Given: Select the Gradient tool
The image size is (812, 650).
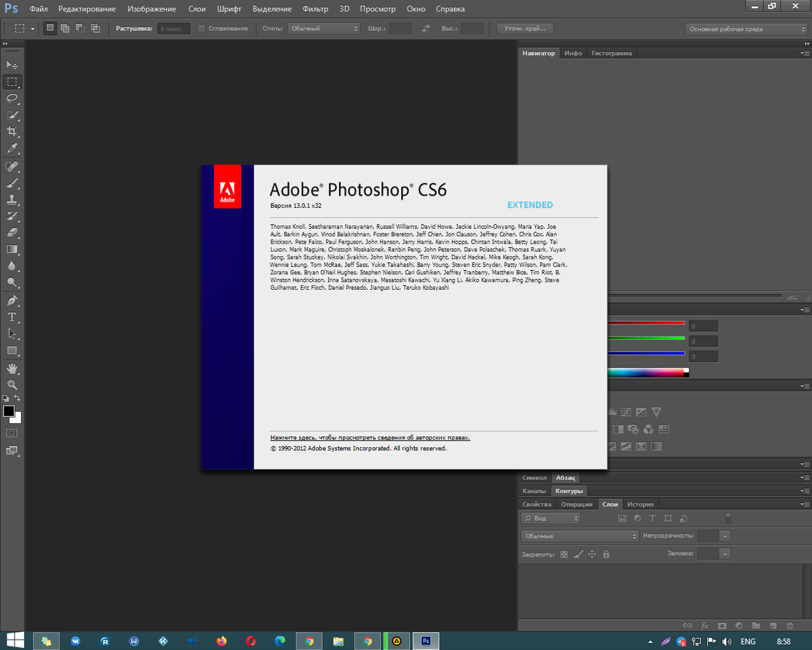Looking at the screenshot, I should (x=12, y=250).
